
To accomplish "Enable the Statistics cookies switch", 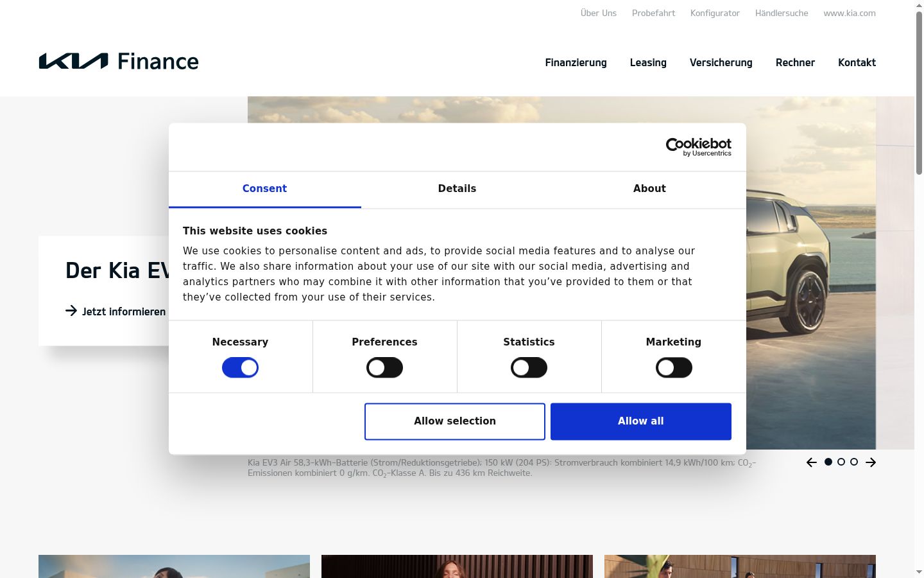I will (x=529, y=367).
